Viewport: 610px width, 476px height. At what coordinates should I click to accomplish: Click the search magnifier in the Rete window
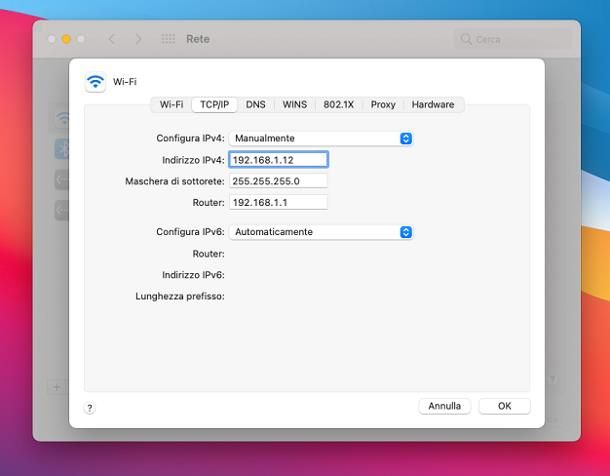[466, 39]
